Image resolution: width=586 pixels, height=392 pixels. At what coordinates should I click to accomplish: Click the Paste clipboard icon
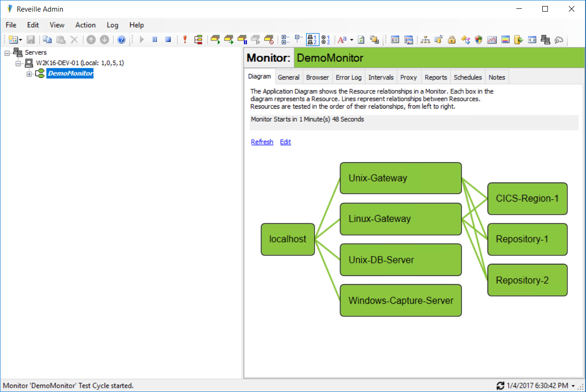point(61,40)
